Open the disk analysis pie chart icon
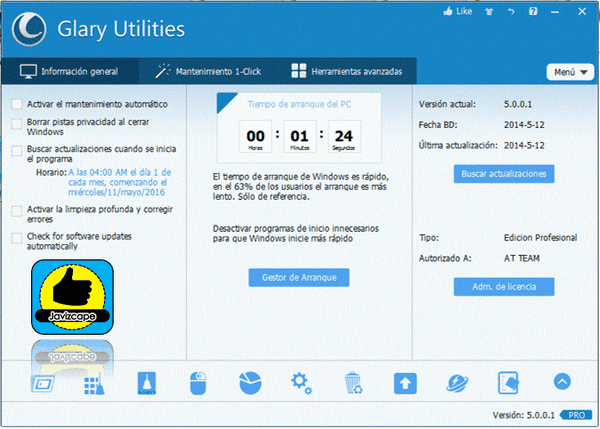Screen dimensions: 600x429 click(250, 383)
